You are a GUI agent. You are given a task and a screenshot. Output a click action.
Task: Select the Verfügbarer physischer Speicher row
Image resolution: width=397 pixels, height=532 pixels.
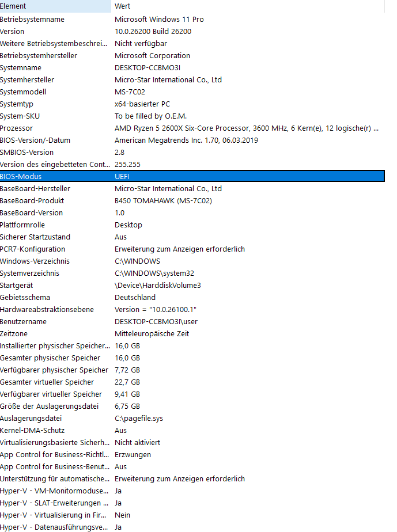coord(192,370)
